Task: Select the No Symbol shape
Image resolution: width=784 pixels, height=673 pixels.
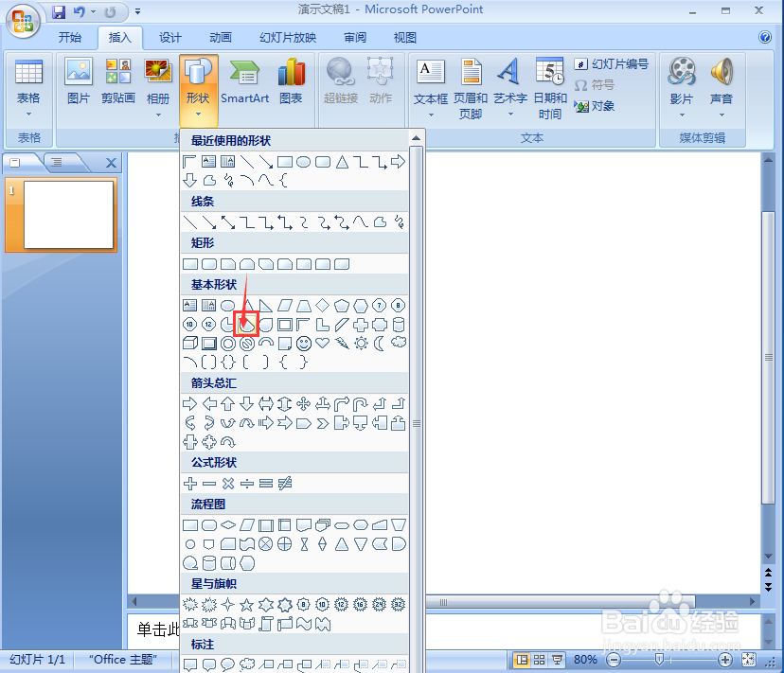Action: pyautogui.click(x=246, y=343)
